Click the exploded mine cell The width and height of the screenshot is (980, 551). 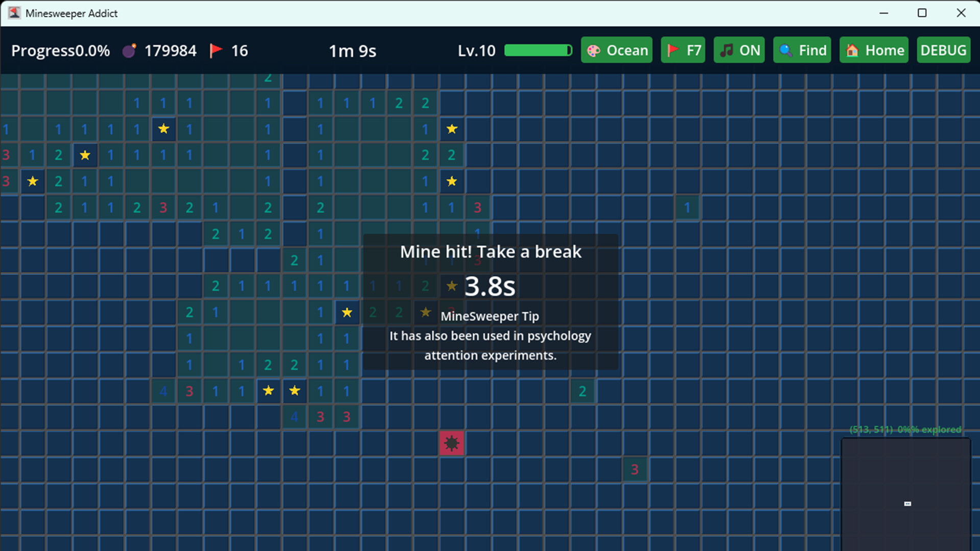452,443
